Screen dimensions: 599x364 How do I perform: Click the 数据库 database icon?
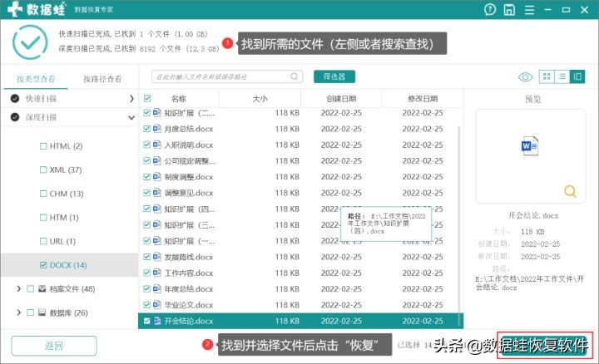[42, 312]
